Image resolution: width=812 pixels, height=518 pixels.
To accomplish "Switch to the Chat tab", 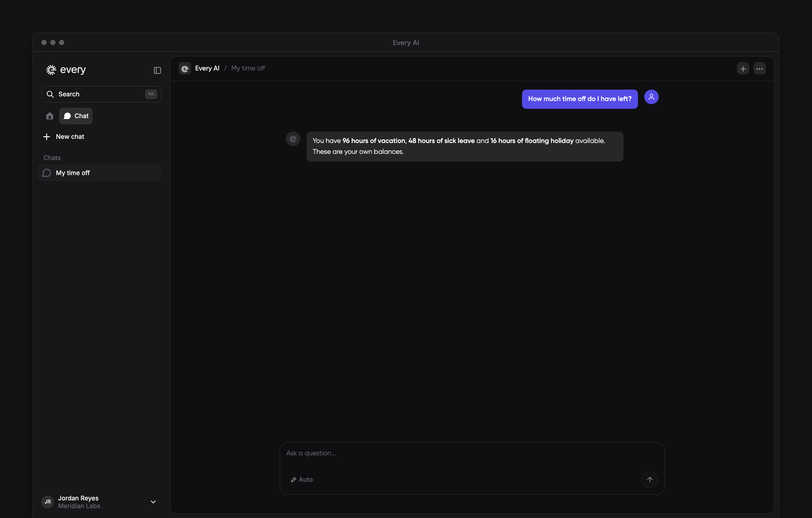I will pyautogui.click(x=76, y=116).
